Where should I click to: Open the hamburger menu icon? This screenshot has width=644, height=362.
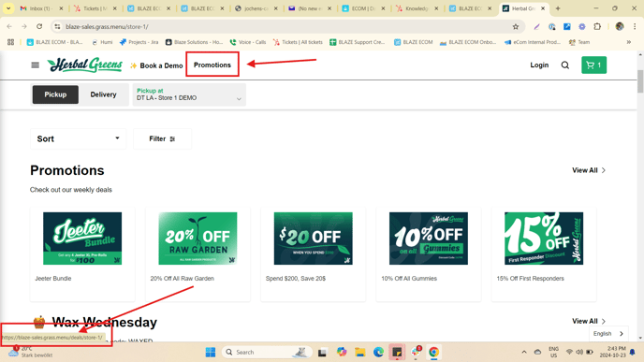(x=36, y=65)
